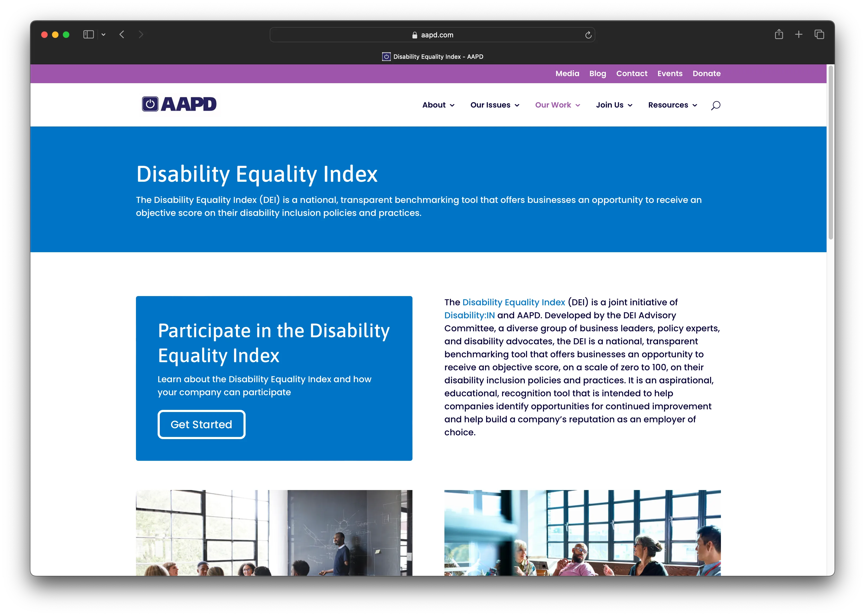
Task: Open the Join Us menu
Action: [614, 105]
